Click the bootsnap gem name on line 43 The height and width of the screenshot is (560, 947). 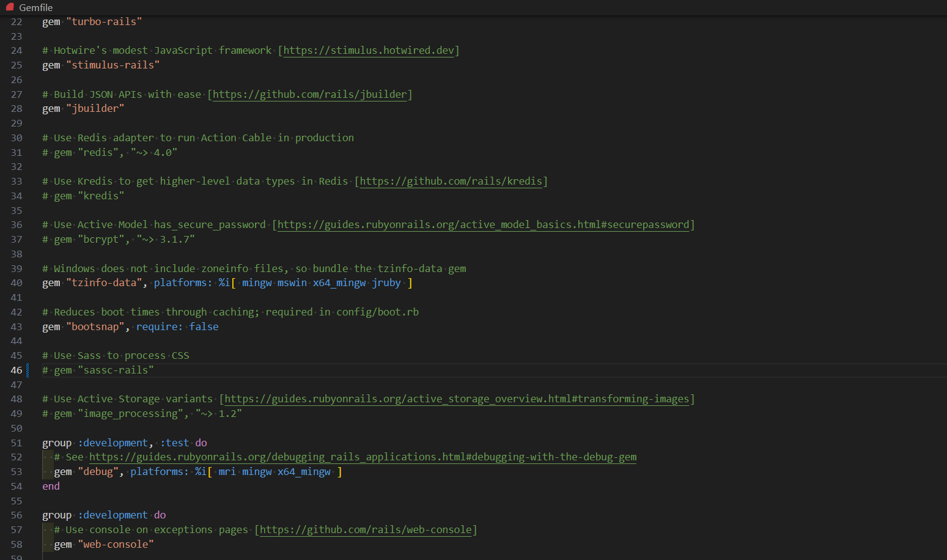[95, 326]
